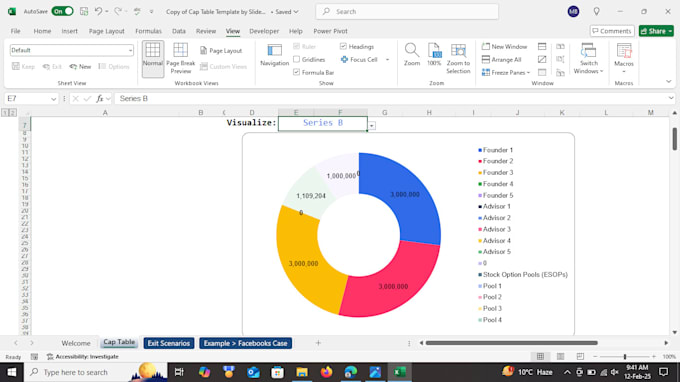Open the Sheet View Default dropdown
680x382 pixels.
coord(72,50)
